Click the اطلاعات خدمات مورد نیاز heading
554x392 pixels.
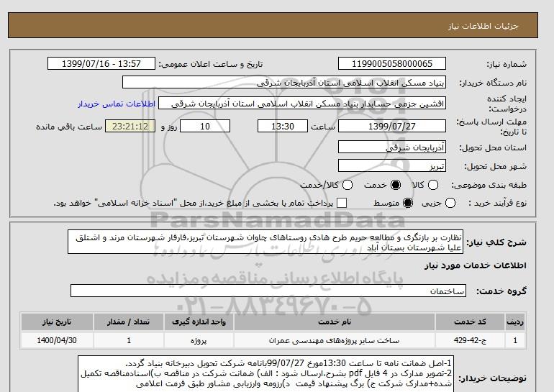pyautogui.click(x=475, y=265)
